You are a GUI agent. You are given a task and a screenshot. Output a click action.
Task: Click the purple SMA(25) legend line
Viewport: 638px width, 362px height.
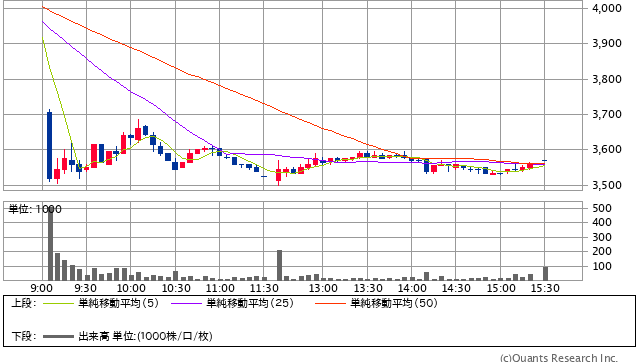[x=186, y=303]
